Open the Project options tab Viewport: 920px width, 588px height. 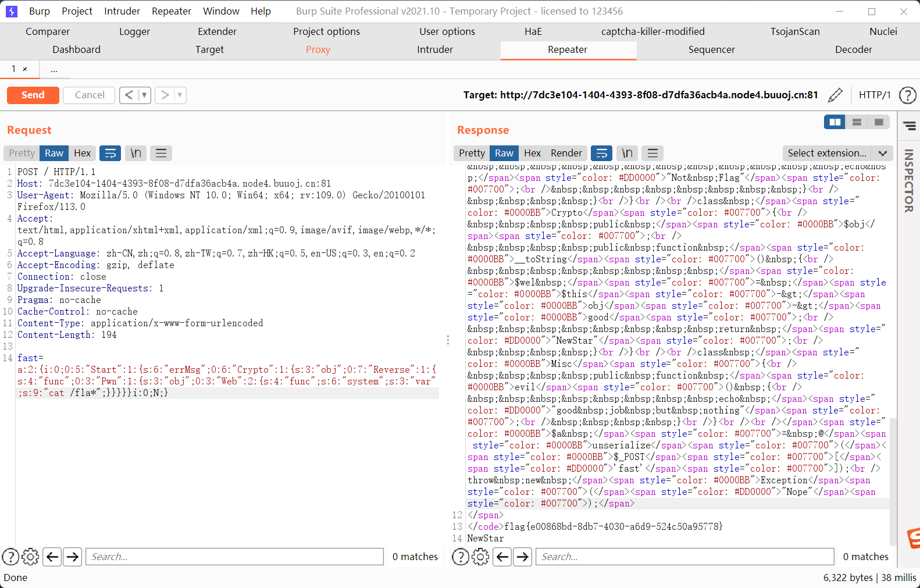point(326,31)
